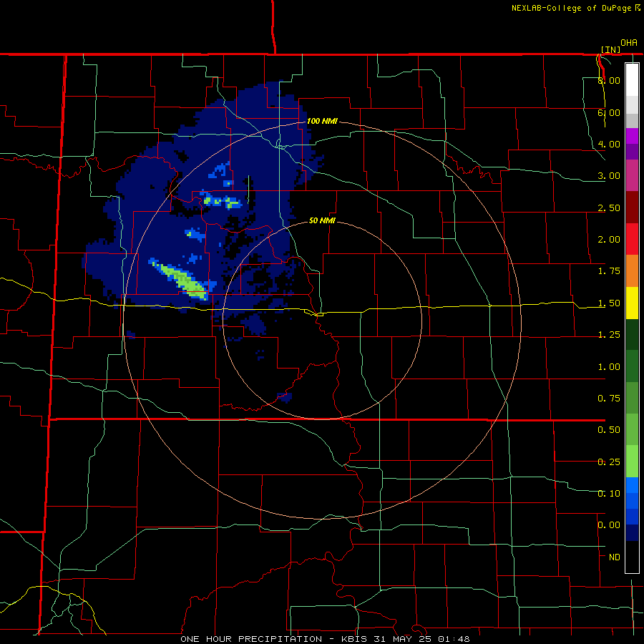Click the 50 NMI range ring label
Image resolution: width=644 pixels, height=644 pixels.
coord(322,220)
